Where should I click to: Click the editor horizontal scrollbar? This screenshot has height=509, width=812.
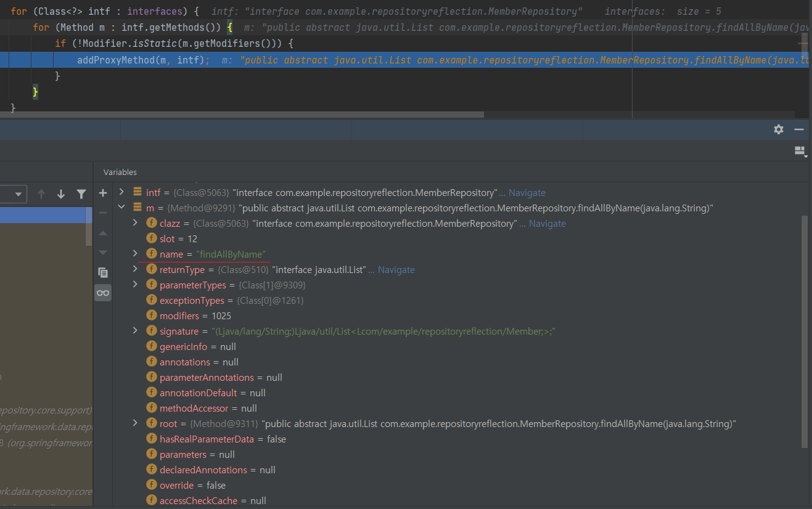point(242,115)
